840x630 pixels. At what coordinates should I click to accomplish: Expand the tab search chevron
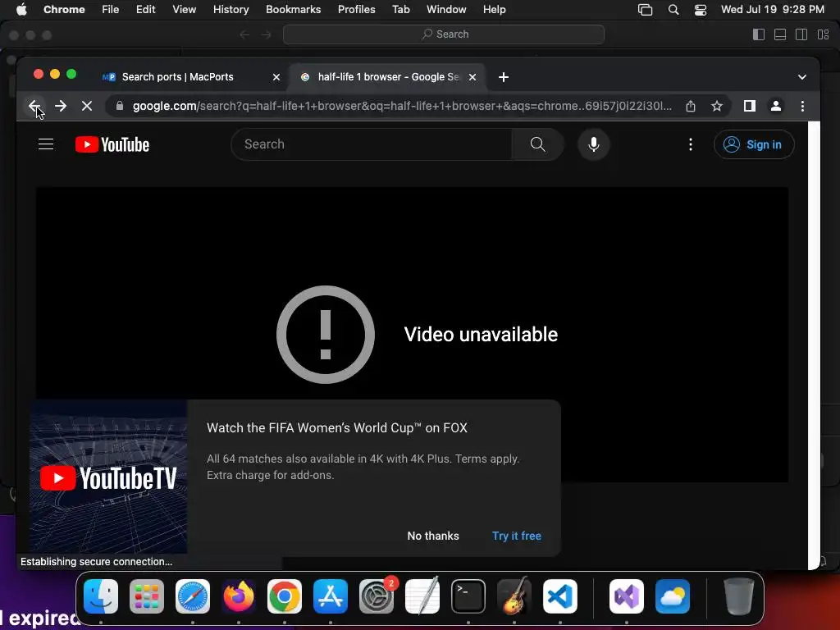coord(802,77)
